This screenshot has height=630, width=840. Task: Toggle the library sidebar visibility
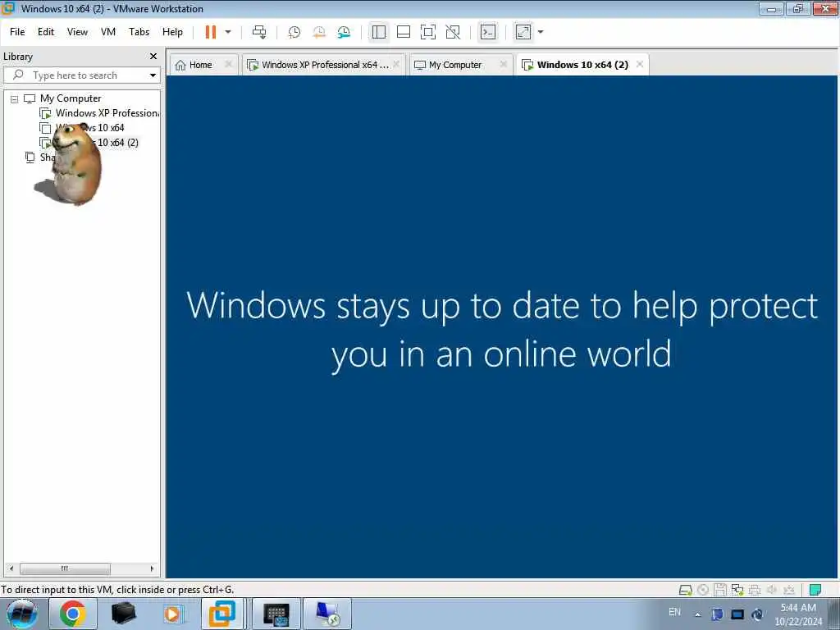click(x=379, y=32)
